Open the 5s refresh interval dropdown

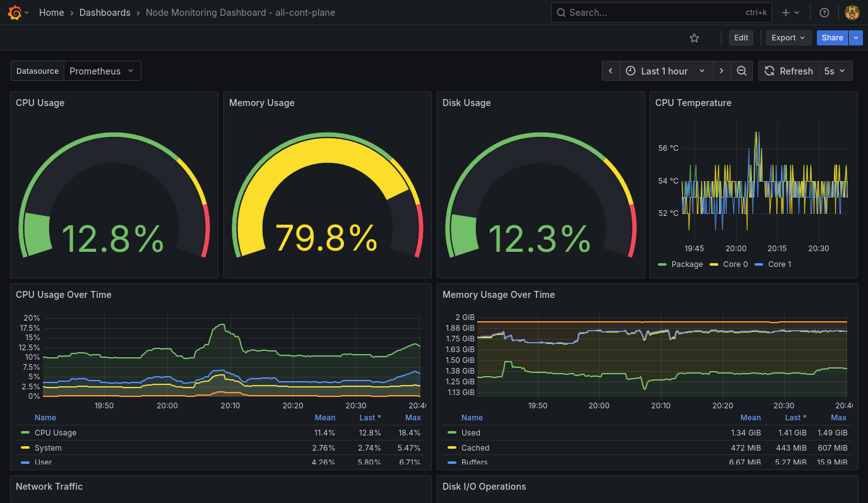pyautogui.click(x=835, y=71)
